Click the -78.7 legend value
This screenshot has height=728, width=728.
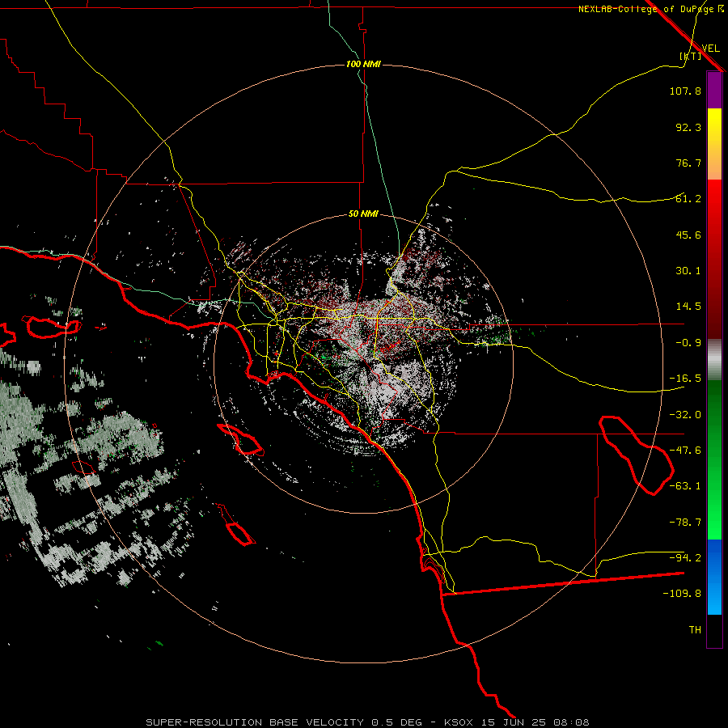[x=685, y=523]
